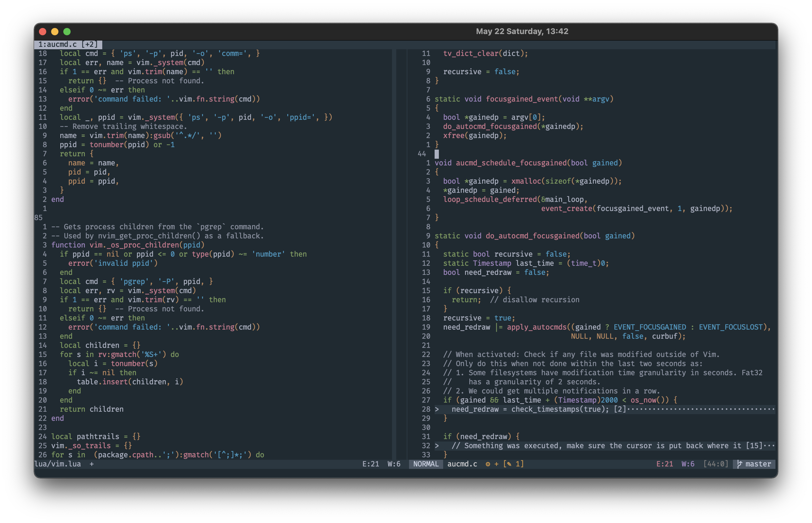Click 'bool need_redraw = false;' line

(496, 272)
